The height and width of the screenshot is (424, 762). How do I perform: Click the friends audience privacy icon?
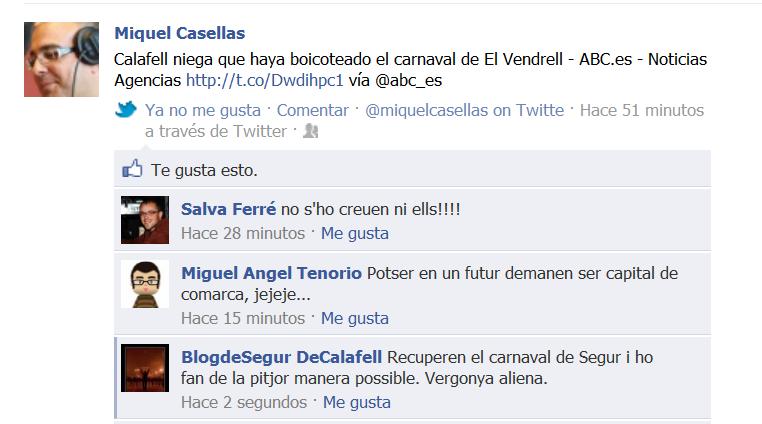(x=310, y=131)
